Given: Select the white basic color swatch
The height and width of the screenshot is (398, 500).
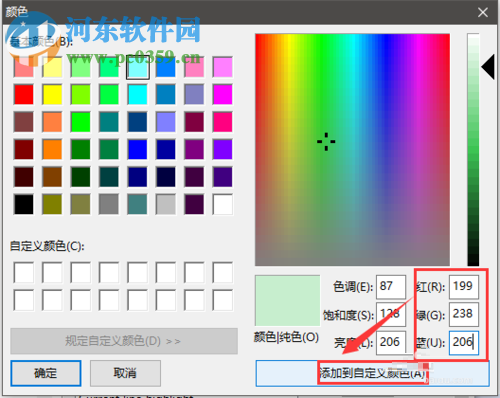Looking at the screenshot, I should pos(223,204).
